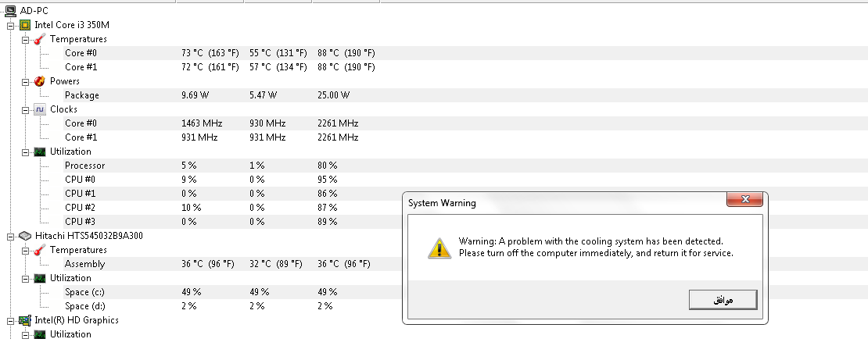The width and height of the screenshot is (868, 353).
Task: Select the Core #0 temperature row
Action: click(465, 53)
